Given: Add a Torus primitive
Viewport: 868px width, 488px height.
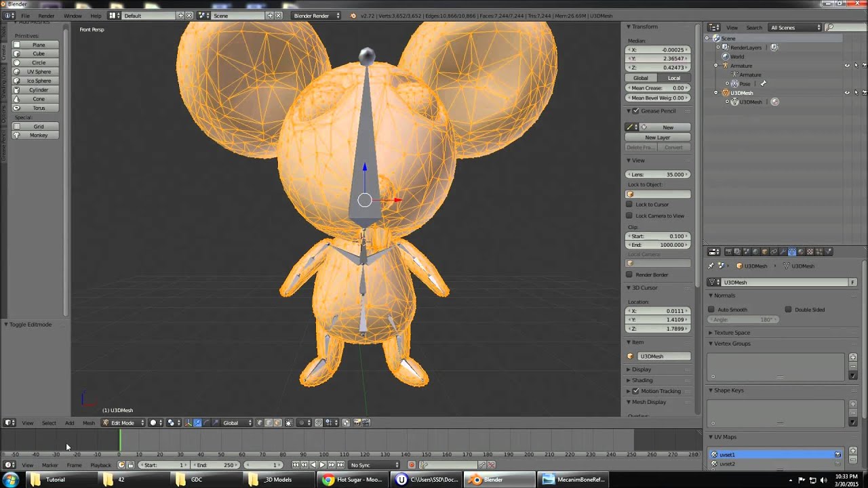Looking at the screenshot, I should pos(36,108).
